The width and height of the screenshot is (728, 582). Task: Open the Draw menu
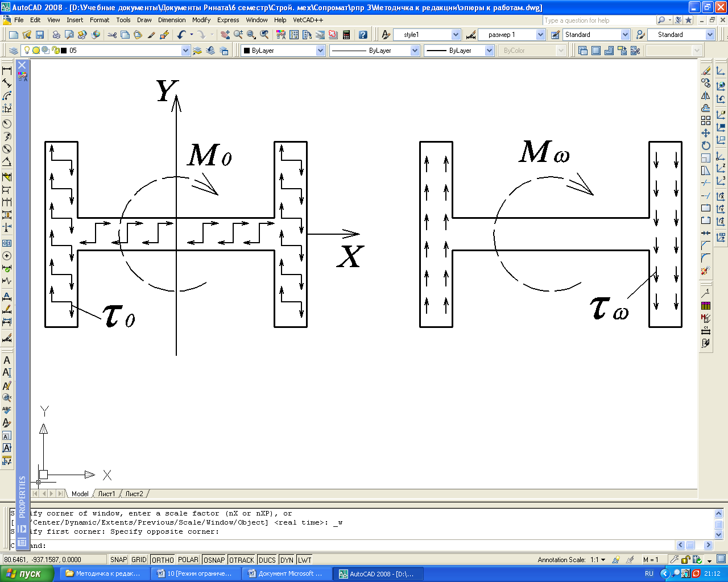(144, 20)
